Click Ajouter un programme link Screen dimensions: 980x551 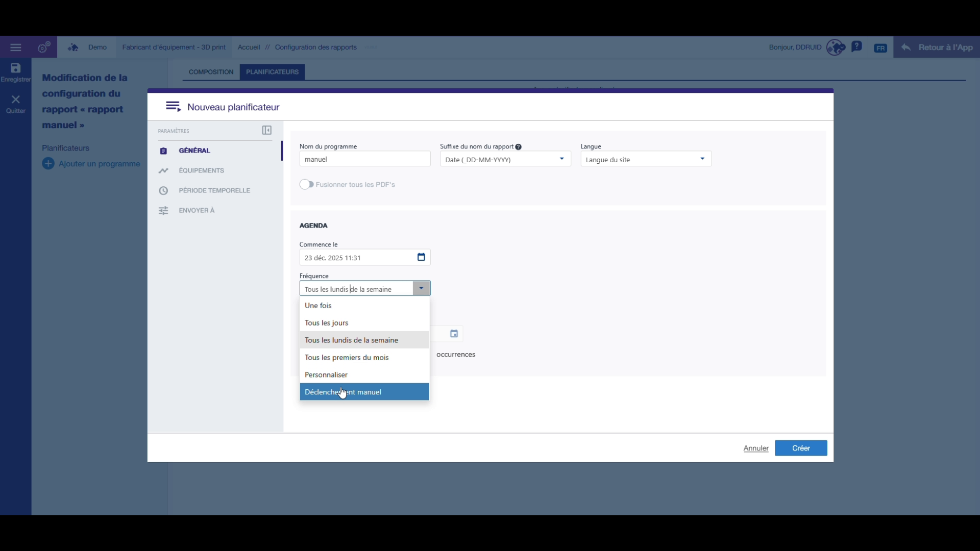coord(99,164)
